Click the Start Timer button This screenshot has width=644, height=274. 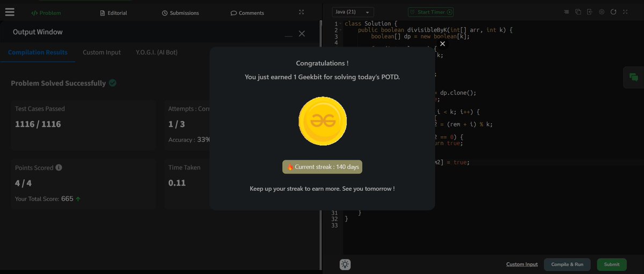pyautogui.click(x=431, y=12)
